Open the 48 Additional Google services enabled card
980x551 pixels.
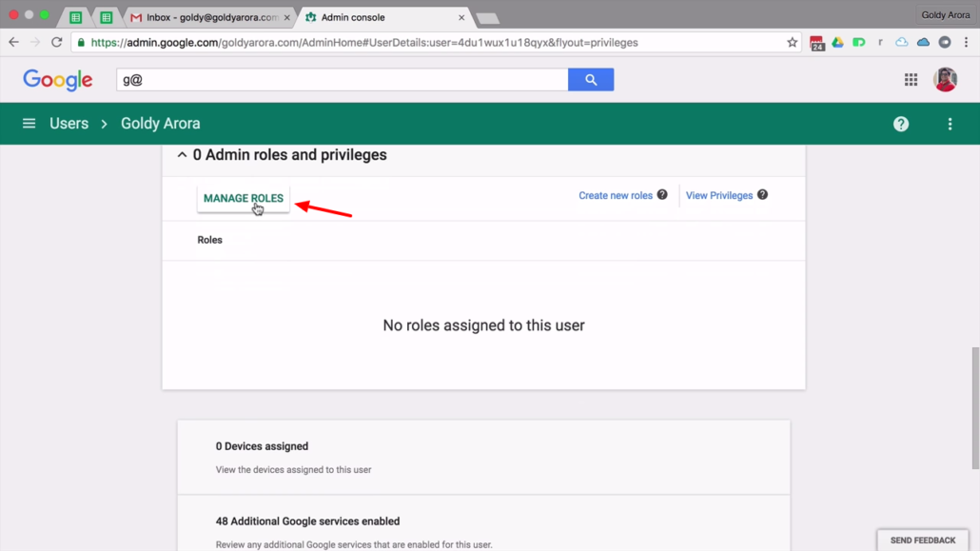point(483,523)
